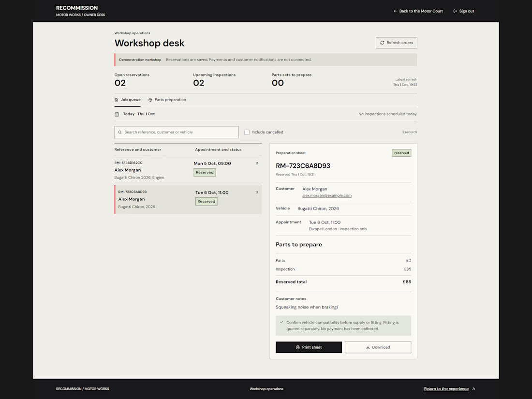Click the '2 records' count label
Screen dimensions: 532x399
pyautogui.click(x=410, y=133)
